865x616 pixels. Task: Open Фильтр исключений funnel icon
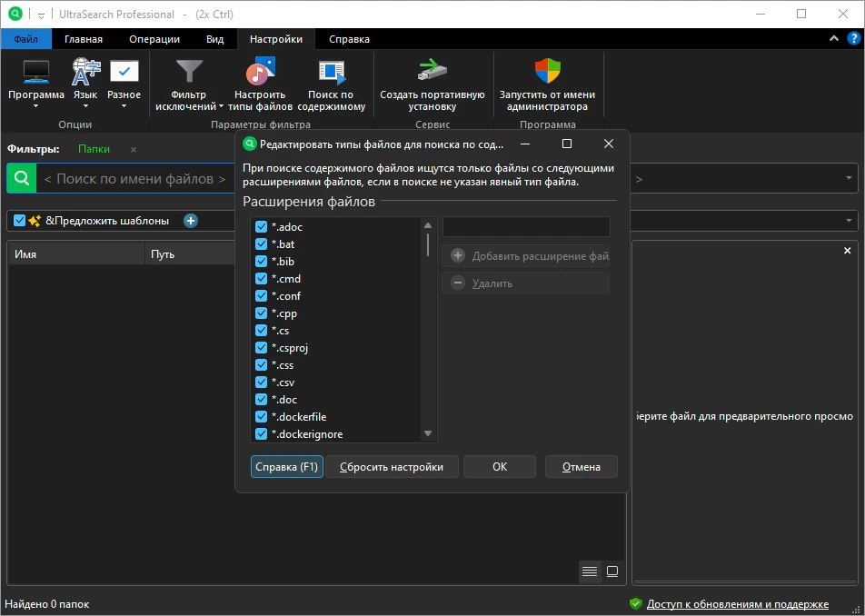click(189, 73)
